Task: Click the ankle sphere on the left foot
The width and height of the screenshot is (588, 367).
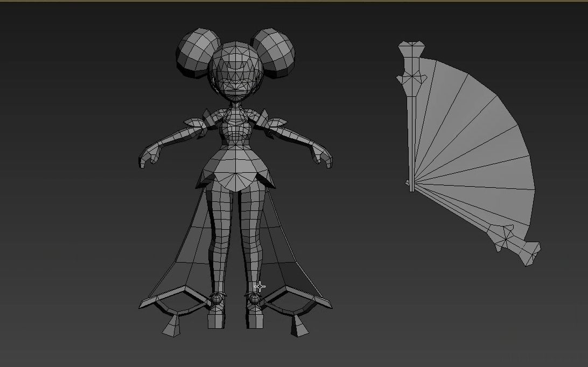Action: [x=217, y=298]
